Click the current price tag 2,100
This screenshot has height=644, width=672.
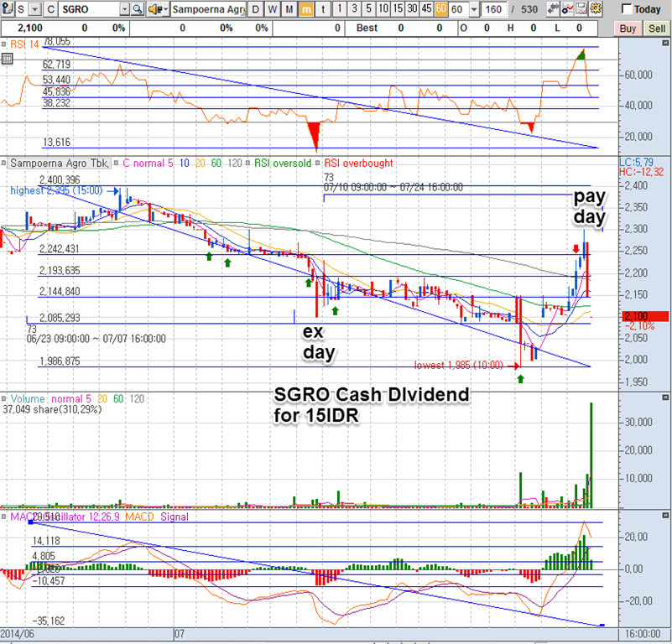click(645, 316)
